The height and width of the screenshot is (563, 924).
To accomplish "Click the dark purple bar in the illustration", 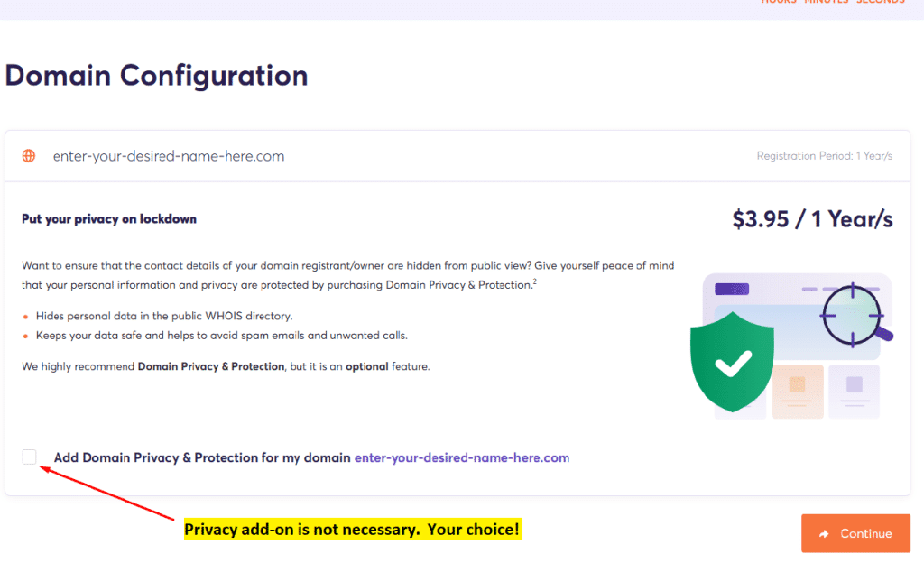I will 732,289.
